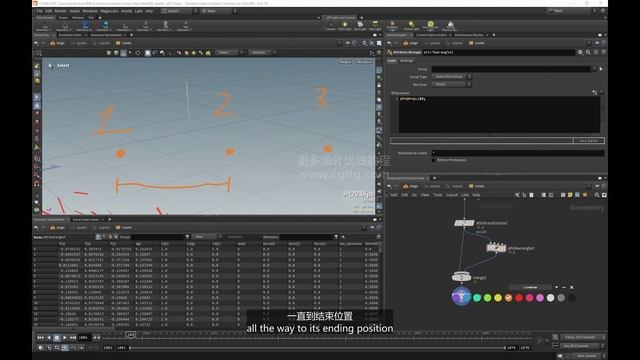The width and height of the screenshot is (640, 360).
Task: Open the network editor View menu
Action: (425, 195)
